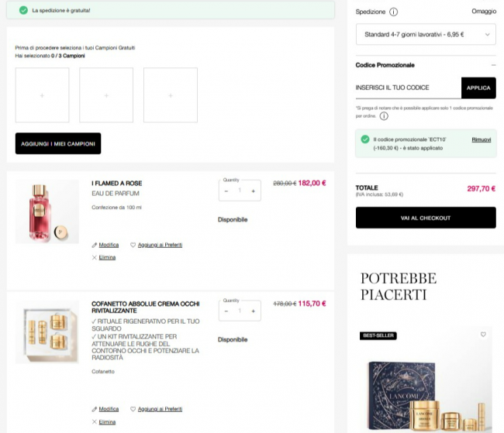The image size is (504, 433).
Task: Increase quantity of I Flamed A Rose
Action: 253,191
